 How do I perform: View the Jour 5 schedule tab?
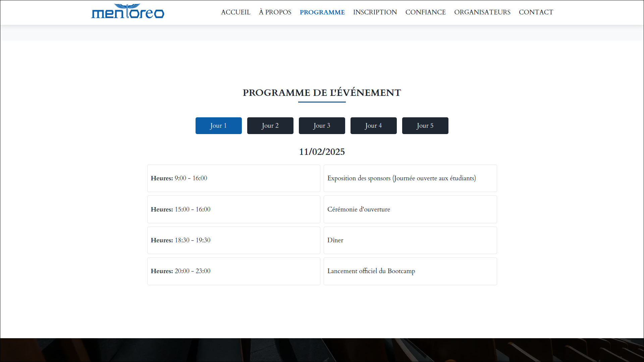(425, 126)
